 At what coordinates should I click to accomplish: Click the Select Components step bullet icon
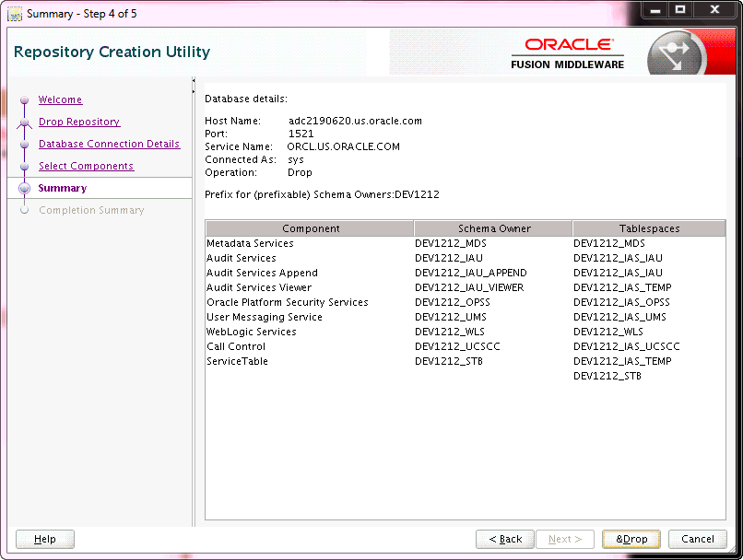tap(25, 166)
